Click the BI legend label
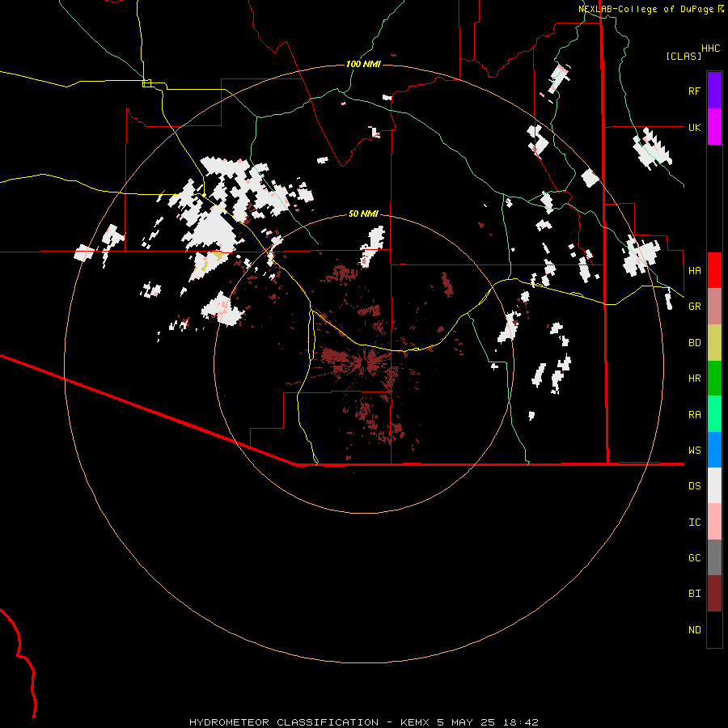 point(695,594)
